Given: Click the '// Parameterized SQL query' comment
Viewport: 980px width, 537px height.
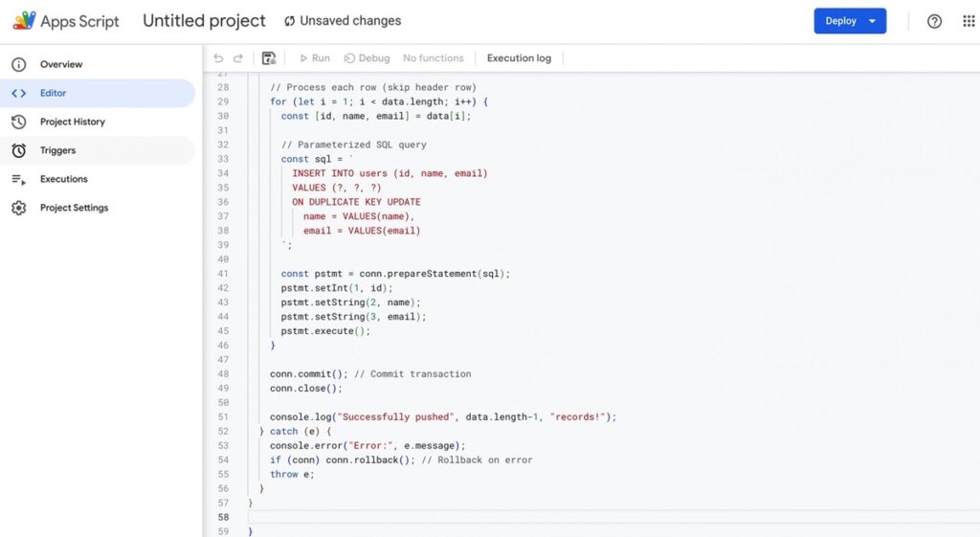Looking at the screenshot, I should coord(354,145).
